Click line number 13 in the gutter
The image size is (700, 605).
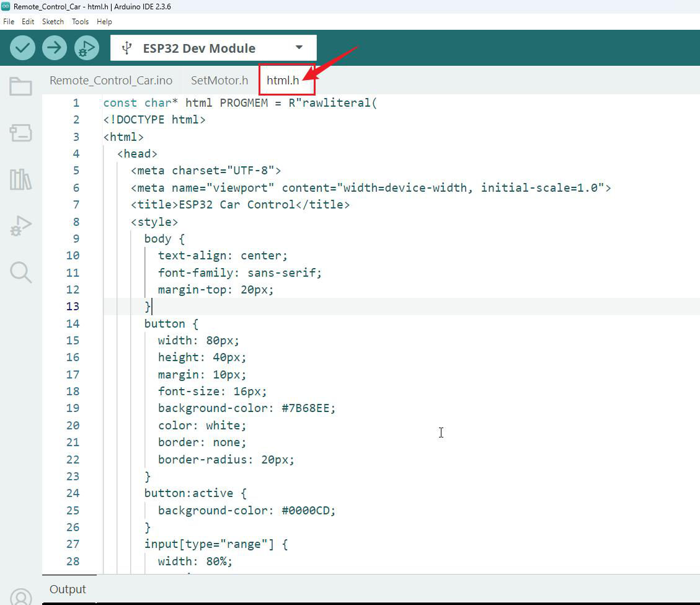[x=73, y=307]
